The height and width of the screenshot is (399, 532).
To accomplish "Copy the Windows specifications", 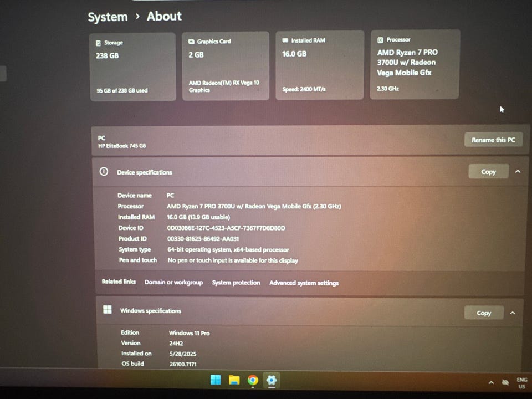I will 484,313.
